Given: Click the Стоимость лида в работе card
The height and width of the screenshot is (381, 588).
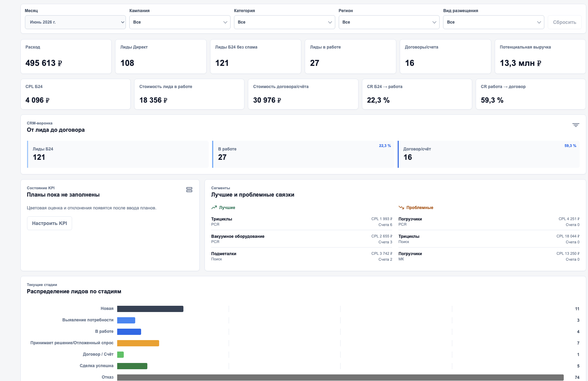Looking at the screenshot, I should coord(189,94).
